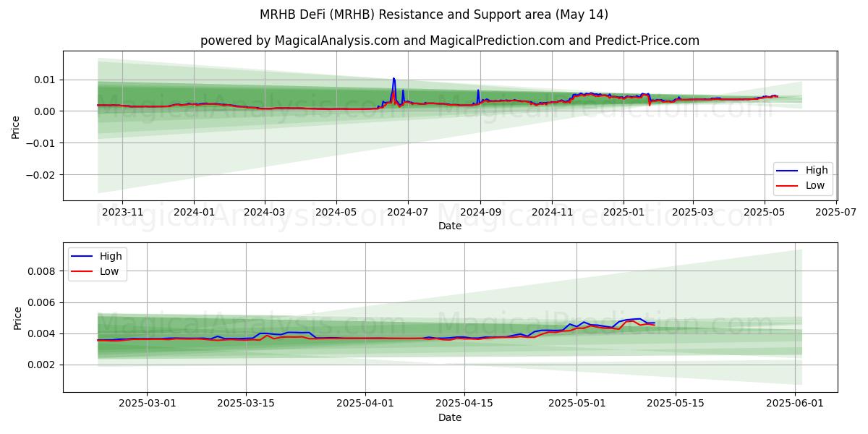Click the top chart x-axis label '2025-07'

tap(837, 213)
